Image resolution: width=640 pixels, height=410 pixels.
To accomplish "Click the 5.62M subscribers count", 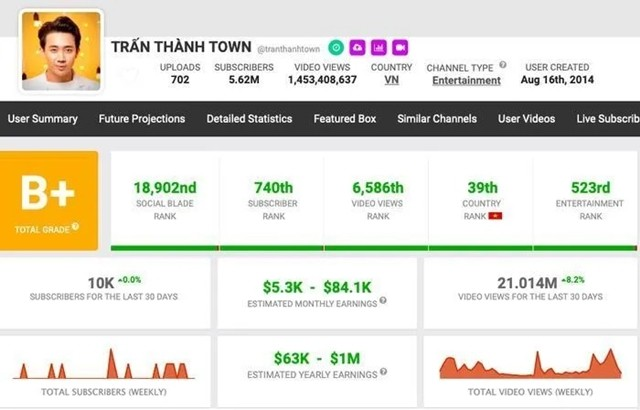I will click(244, 80).
